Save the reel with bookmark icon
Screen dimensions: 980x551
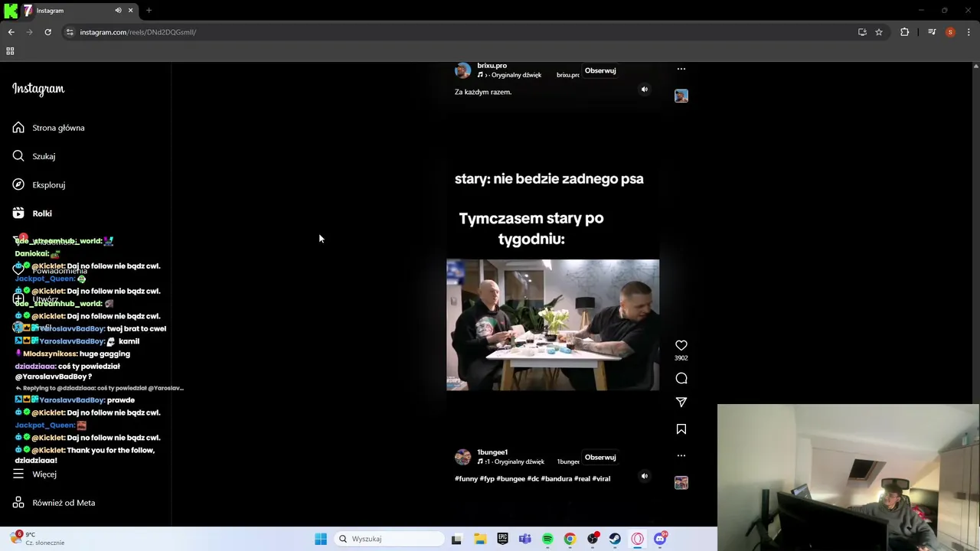(681, 429)
